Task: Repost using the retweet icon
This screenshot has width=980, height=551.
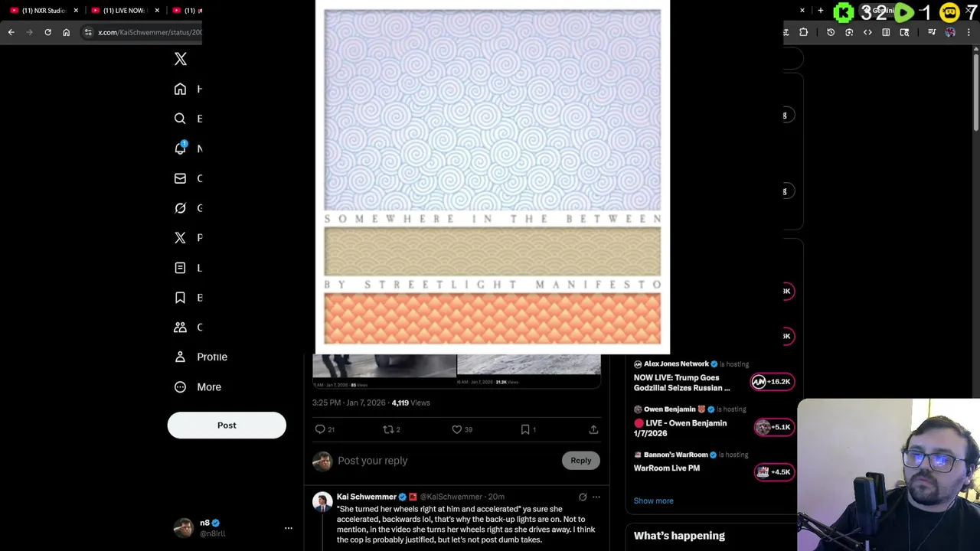Action: coord(388,429)
